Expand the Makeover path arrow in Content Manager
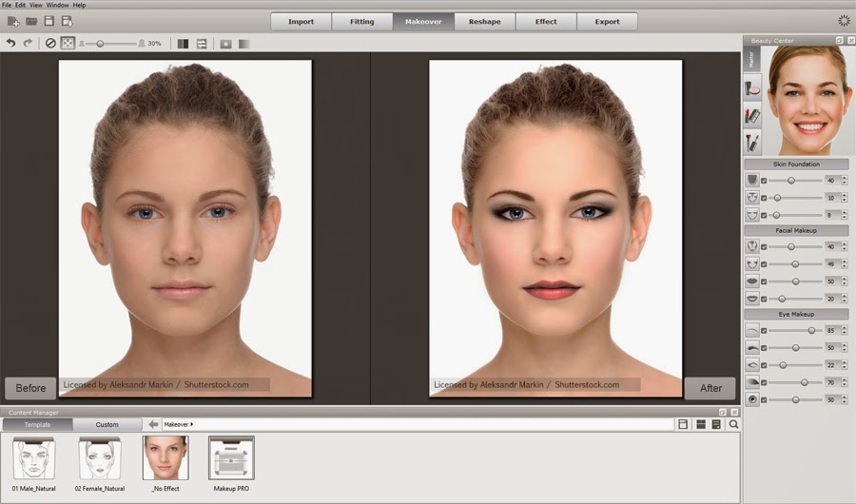This screenshot has width=856, height=504. tap(192, 424)
